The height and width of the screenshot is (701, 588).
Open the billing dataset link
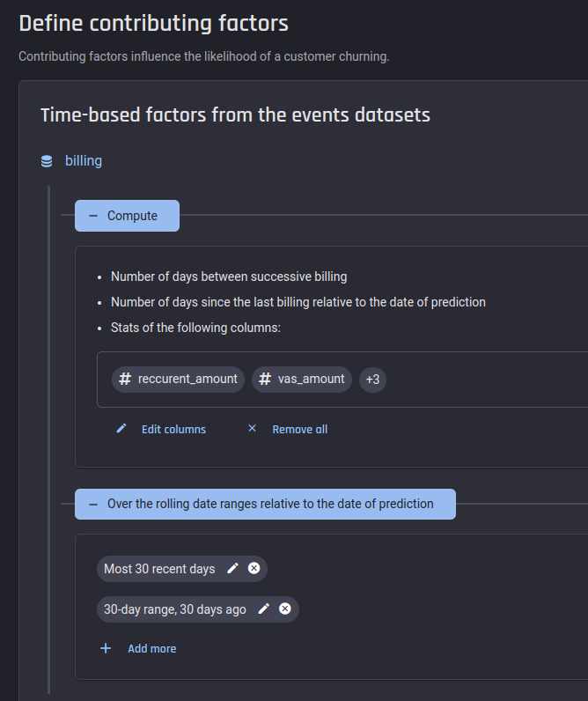click(84, 160)
